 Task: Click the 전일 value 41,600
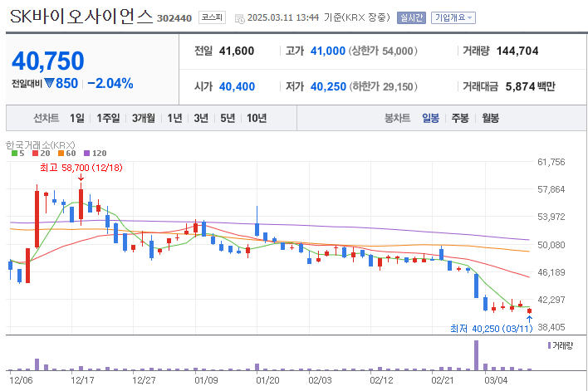(x=237, y=51)
